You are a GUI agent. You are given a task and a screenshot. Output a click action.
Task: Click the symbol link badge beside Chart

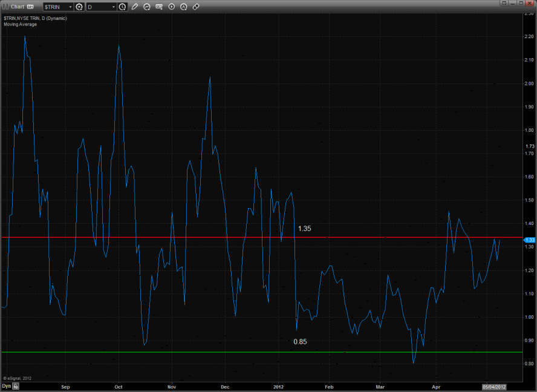click(x=30, y=7)
